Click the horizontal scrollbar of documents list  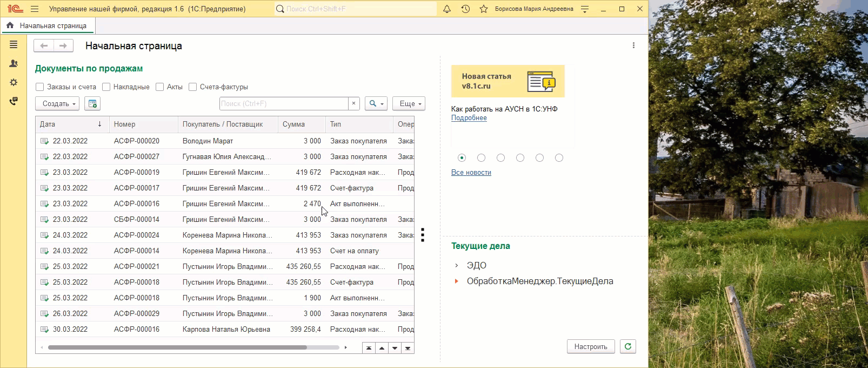(x=177, y=347)
